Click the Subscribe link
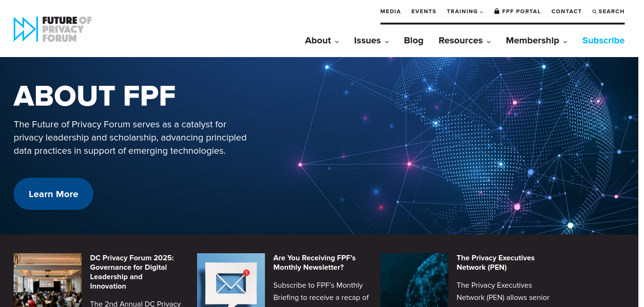Viewport: 644px width, 307px height. [603, 41]
